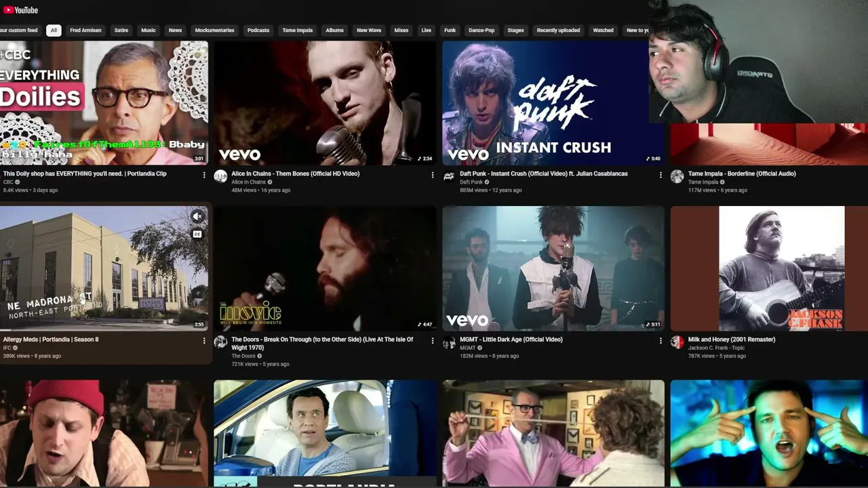This screenshot has height=488, width=868.
Task: Open the Tame Impala Borderline title link
Action: (x=742, y=174)
